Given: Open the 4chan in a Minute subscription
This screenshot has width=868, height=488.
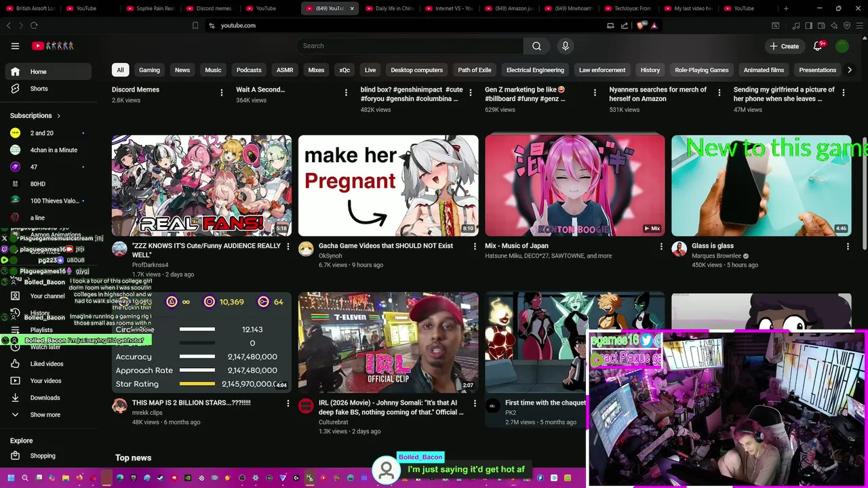Looking at the screenshot, I should (48, 150).
